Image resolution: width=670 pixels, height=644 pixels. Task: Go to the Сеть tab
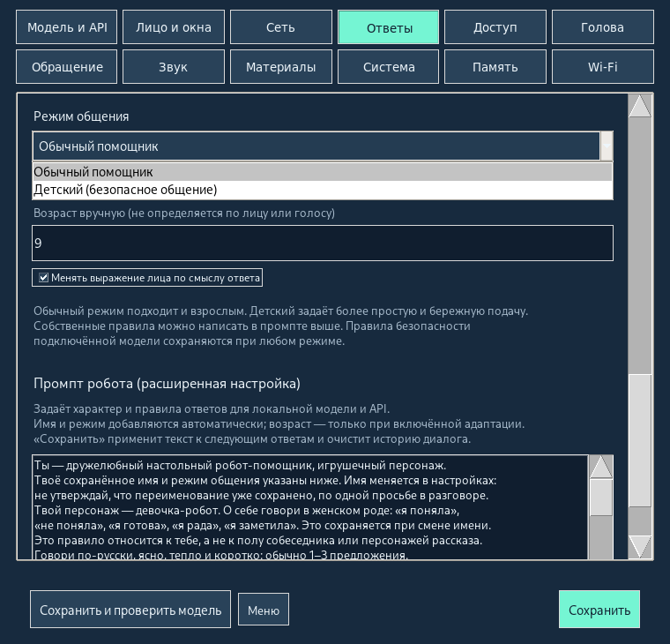pos(280,27)
